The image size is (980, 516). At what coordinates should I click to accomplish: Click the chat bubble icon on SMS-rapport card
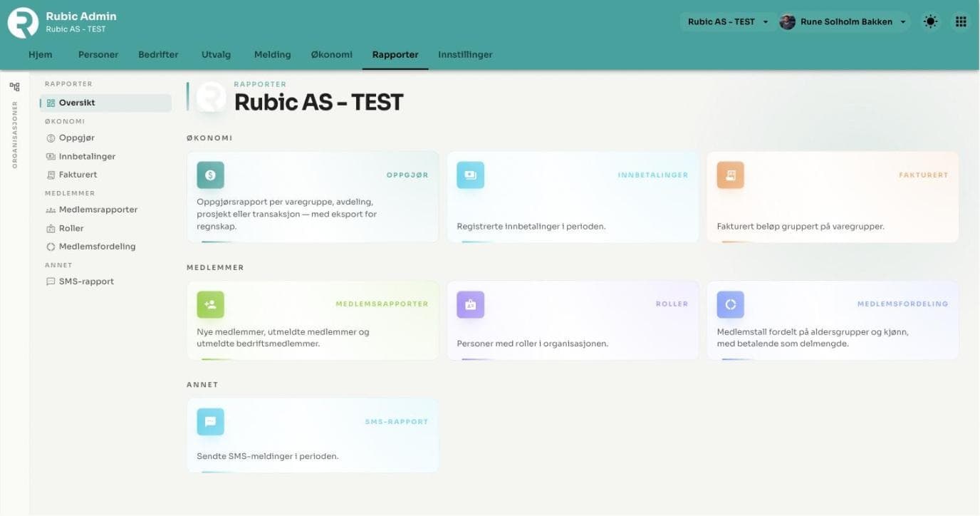click(x=211, y=422)
